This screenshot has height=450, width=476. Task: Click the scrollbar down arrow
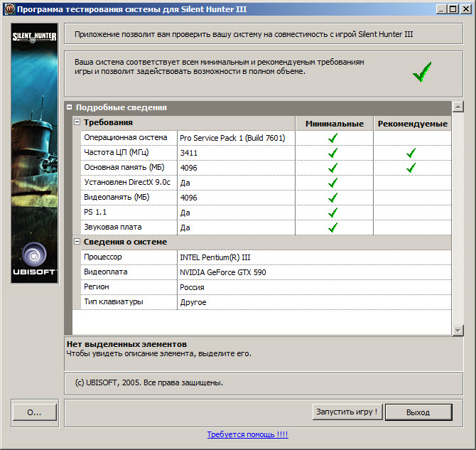458,331
